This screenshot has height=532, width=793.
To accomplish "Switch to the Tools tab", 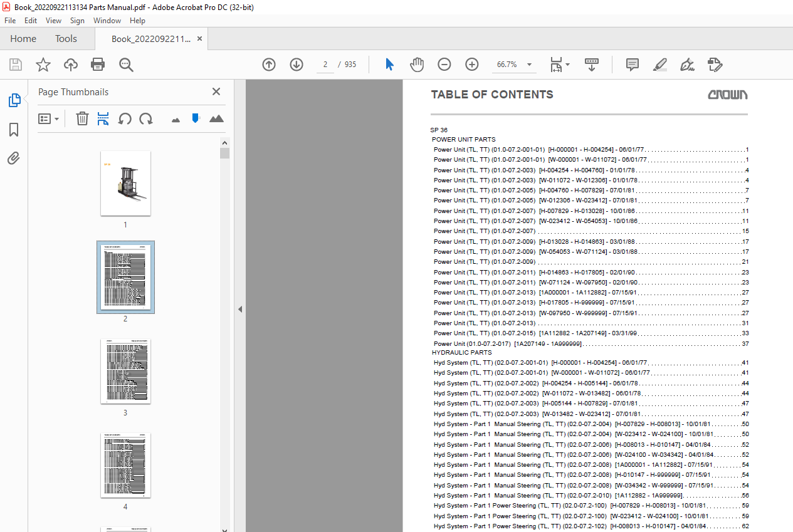I will click(x=66, y=38).
